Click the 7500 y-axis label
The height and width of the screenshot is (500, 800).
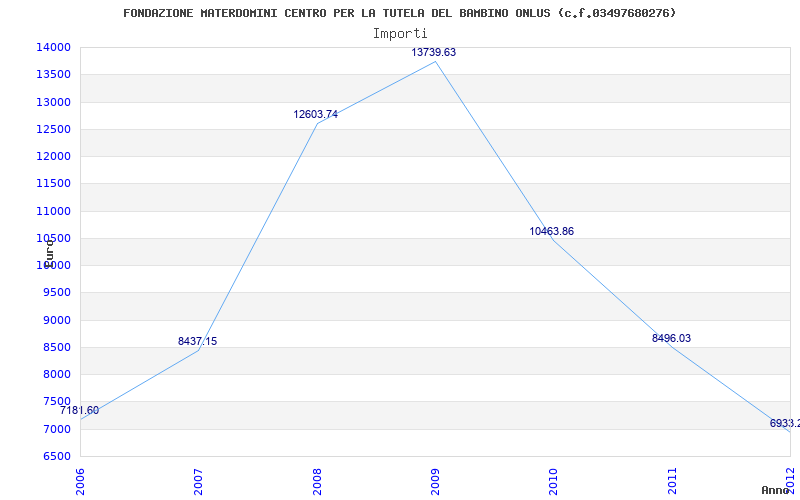pos(56,401)
